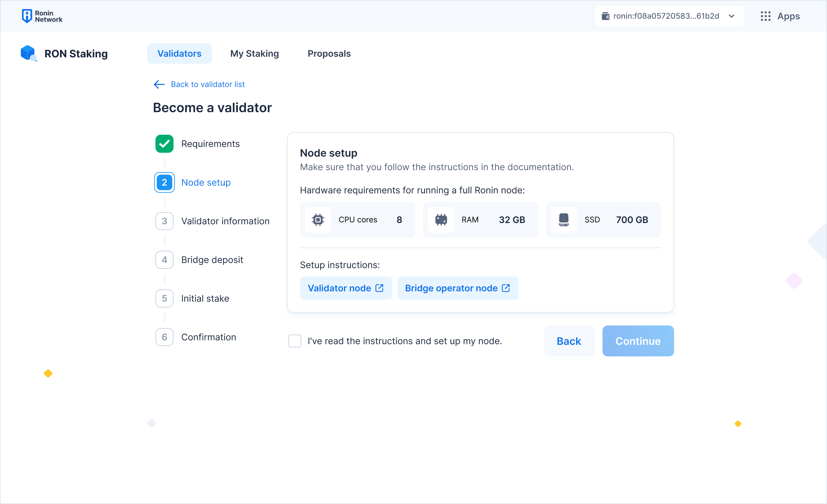Click the 'Initial stake' step label
827x504 pixels.
(x=205, y=298)
